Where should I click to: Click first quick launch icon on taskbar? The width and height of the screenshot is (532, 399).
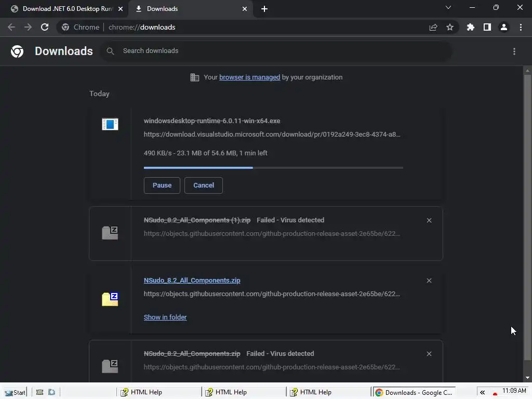[39, 392]
